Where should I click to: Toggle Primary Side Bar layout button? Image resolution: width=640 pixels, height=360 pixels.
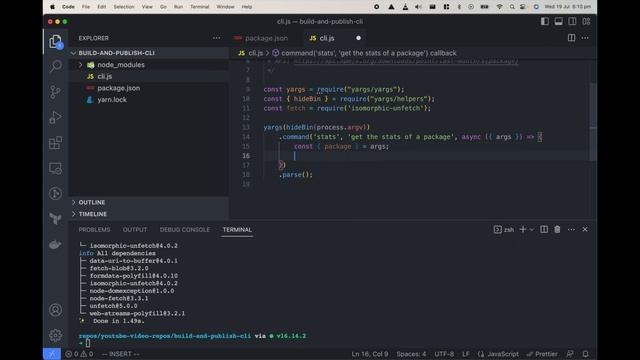click(545, 21)
